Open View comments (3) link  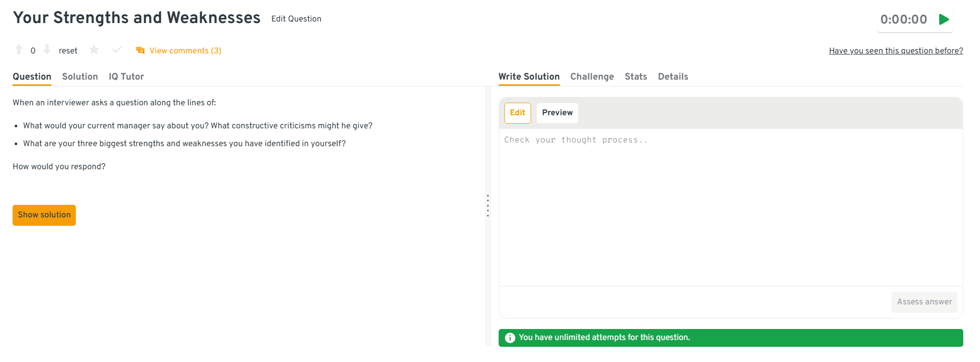(185, 51)
